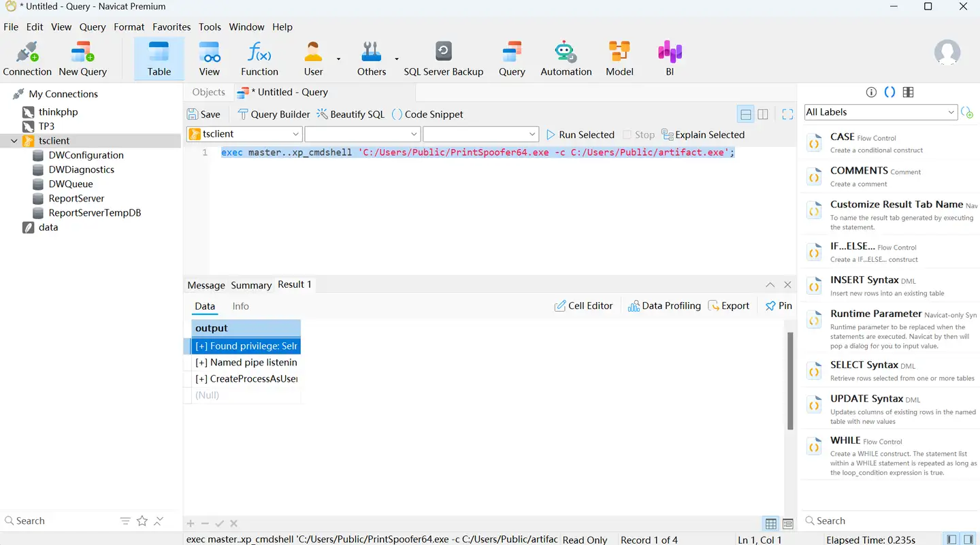Save the query with the Save button

pos(203,114)
